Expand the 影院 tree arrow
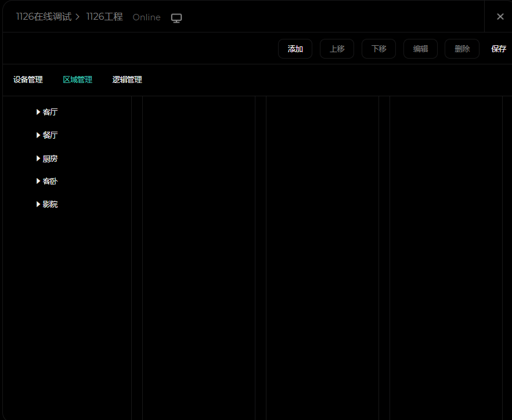This screenshot has height=420, width=512. (x=38, y=204)
